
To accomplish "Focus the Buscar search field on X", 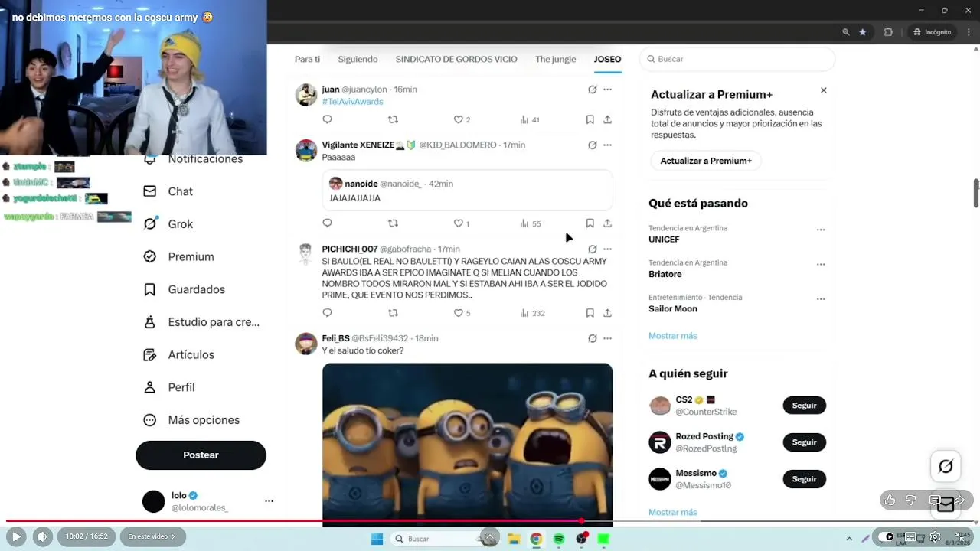I will tap(737, 59).
